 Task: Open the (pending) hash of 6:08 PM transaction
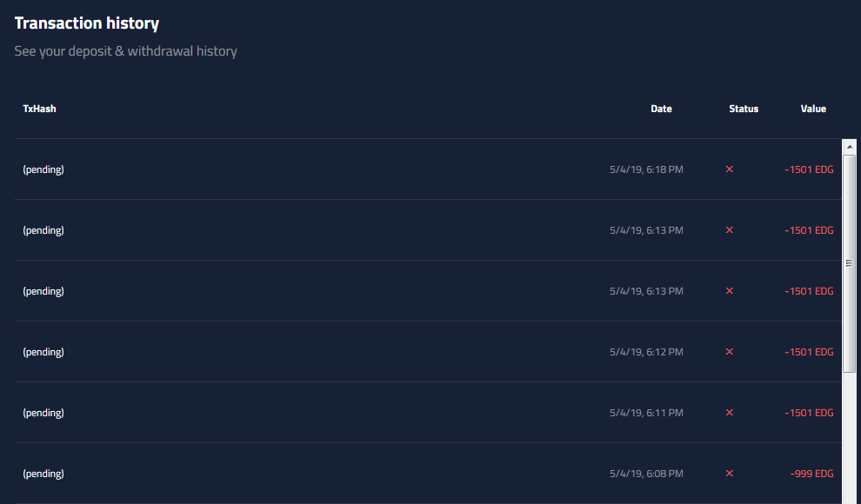(x=43, y=474)
